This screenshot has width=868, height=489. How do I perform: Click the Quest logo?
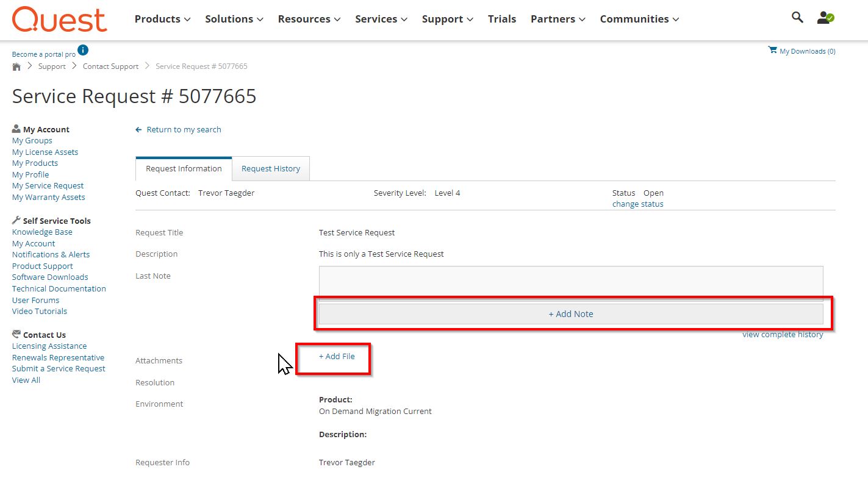pyautogui.click(x=59, y=20)
